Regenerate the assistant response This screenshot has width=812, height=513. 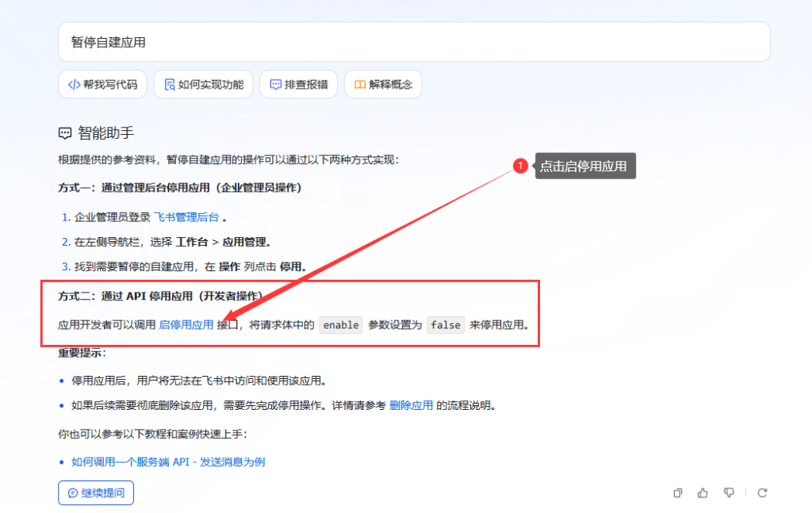click(762, 492)
